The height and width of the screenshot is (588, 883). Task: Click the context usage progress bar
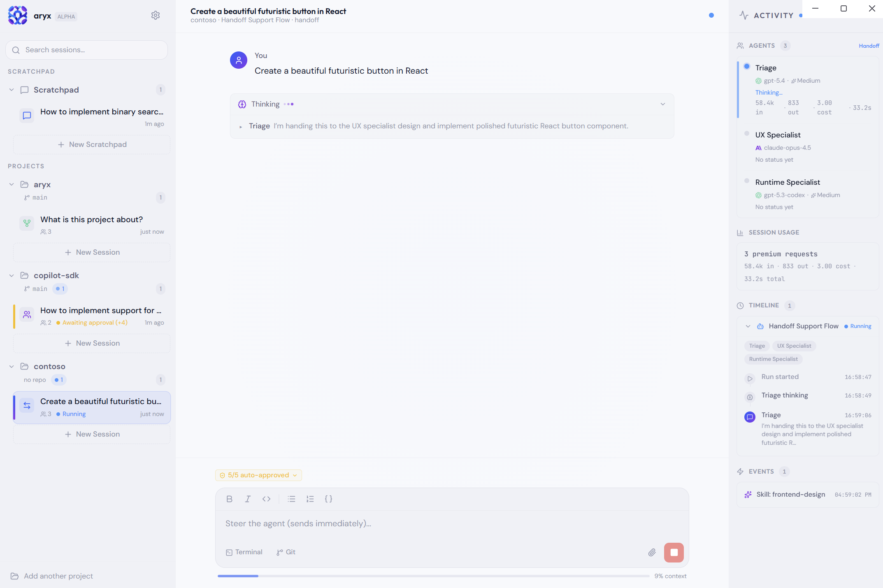pyautogui.click(x=433, y=576)
